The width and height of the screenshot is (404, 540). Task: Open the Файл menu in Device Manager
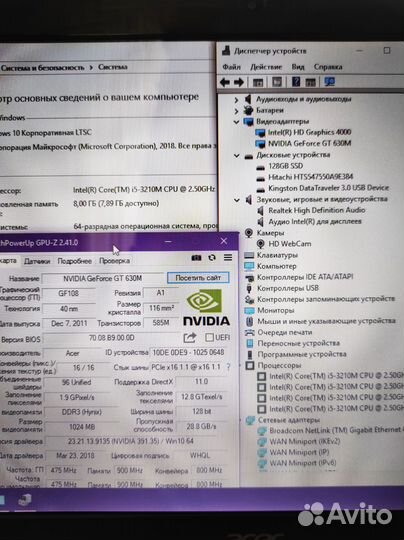(231, 67)
